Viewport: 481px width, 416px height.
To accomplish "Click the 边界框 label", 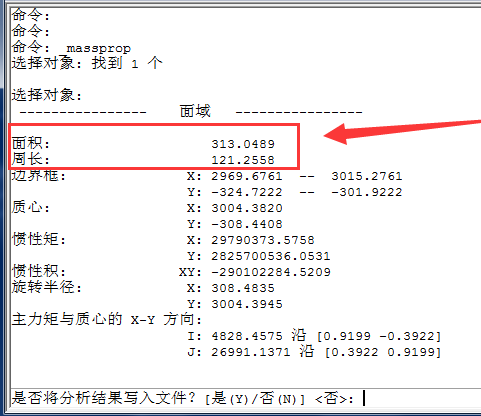I will (x=39, y=175).
